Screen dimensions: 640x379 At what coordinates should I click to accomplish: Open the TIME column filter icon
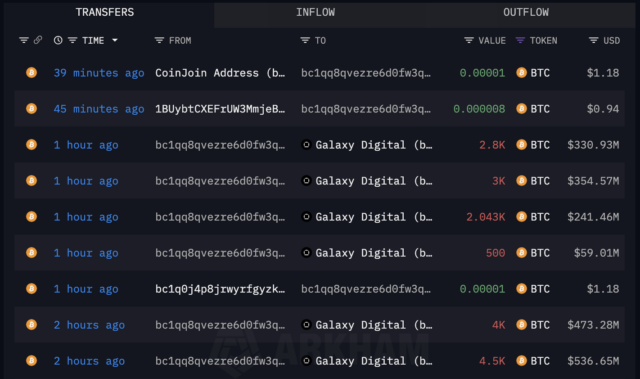click(x=73, y=40)
